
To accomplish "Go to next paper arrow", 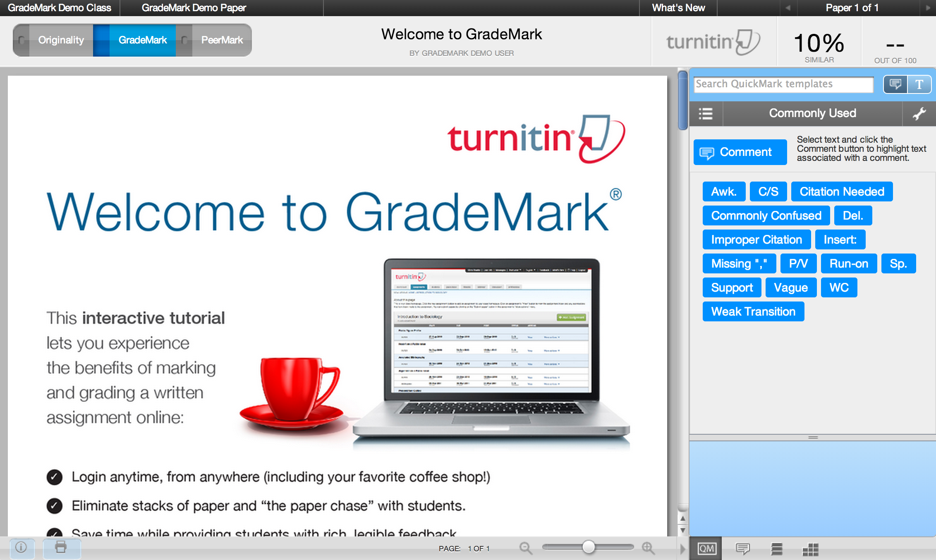I will coord(928,8).
